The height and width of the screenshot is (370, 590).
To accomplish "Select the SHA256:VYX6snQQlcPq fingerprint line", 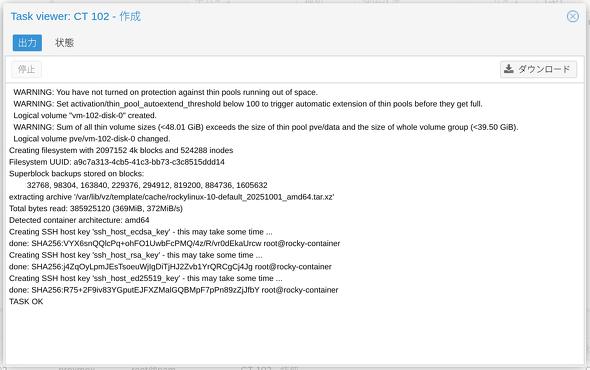I will click(175, 243).
